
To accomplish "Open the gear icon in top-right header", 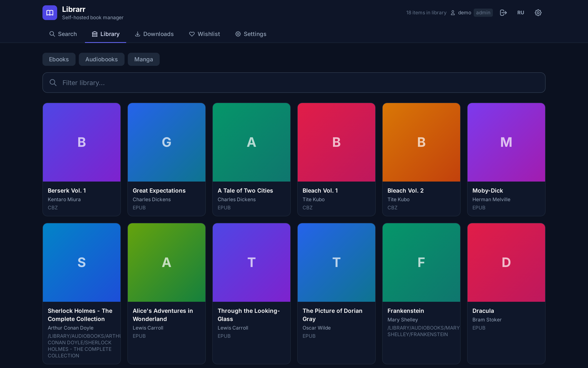I will (x=538, y=13).
